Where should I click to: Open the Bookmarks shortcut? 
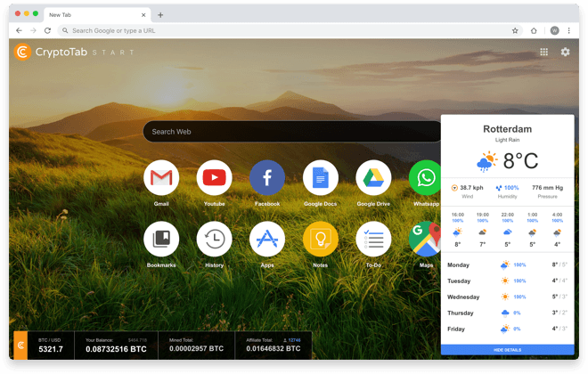pyautogui.click(x=161, y=239)
